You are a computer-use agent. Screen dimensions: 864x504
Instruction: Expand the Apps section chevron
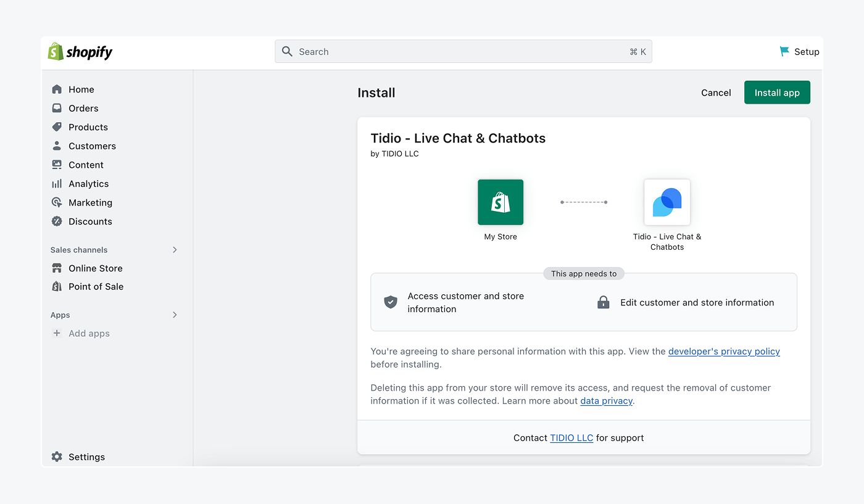175,315
